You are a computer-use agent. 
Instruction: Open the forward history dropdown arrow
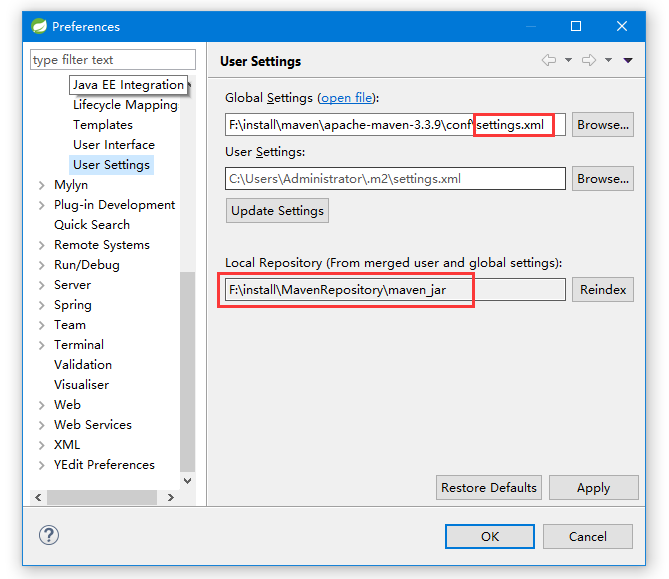coord(608,60)
